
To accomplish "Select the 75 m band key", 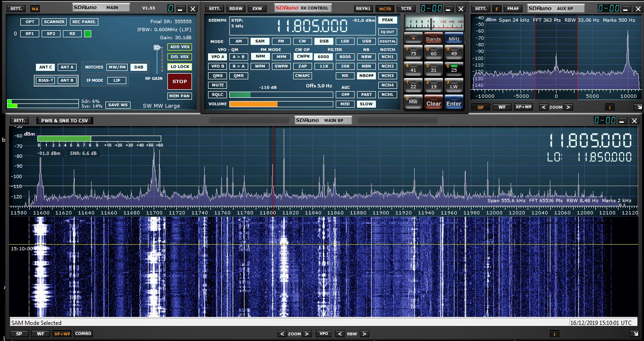I will [413, 52].
